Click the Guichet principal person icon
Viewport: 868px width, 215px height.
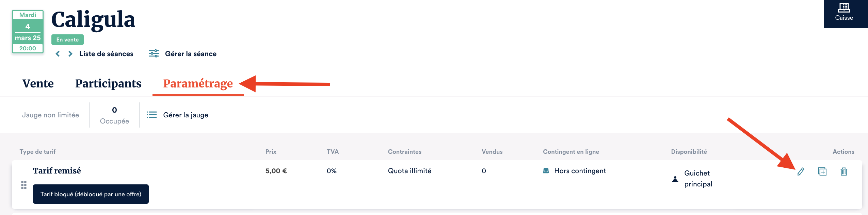[675, 179]
